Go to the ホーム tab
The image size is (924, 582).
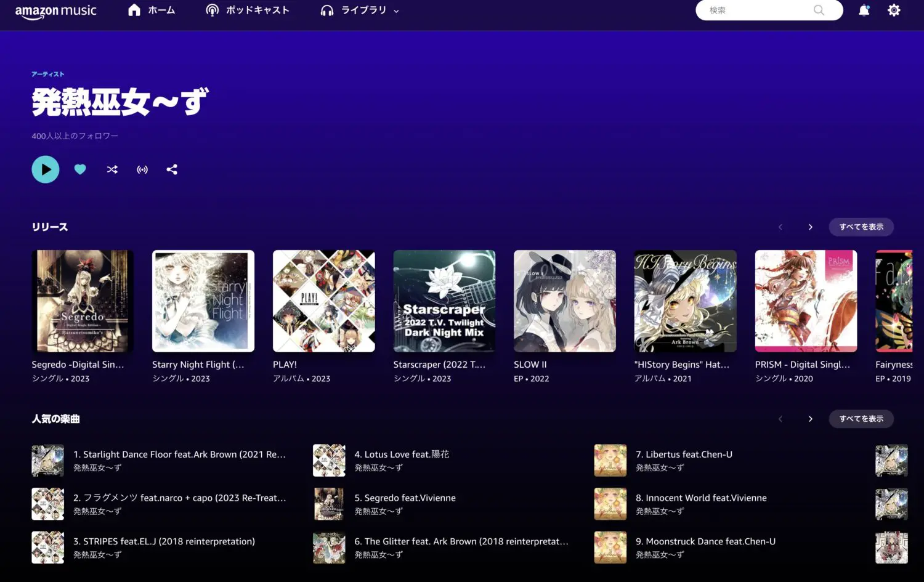(152, 10)
